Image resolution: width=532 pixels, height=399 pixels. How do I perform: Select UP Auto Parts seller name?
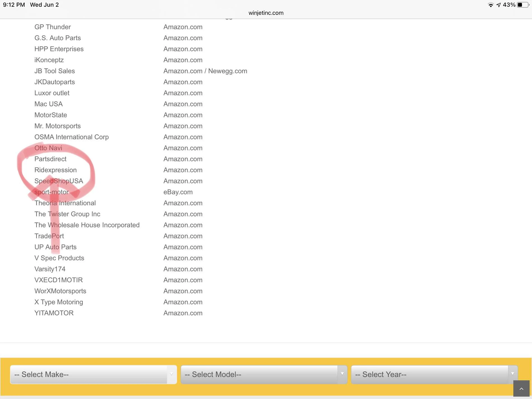tap(55, 247)
